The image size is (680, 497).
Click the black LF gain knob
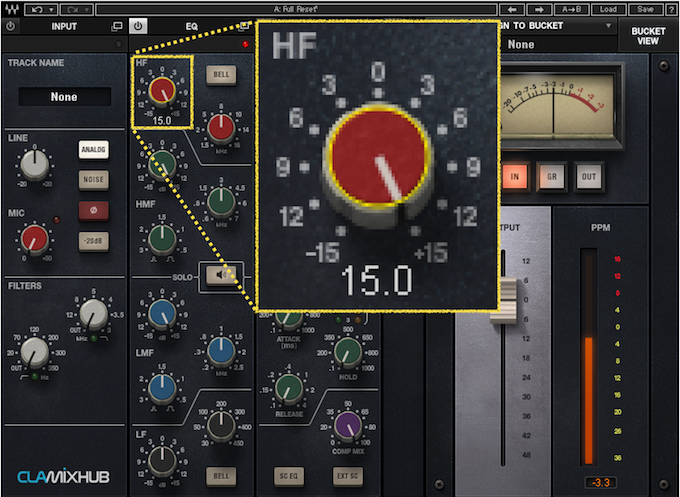click(x=162, y=462)
